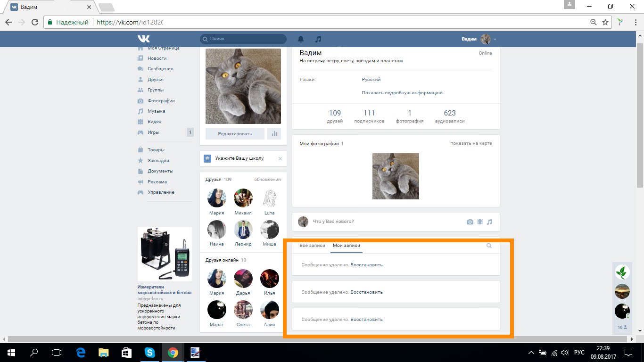Open the 111 подписчиков counter
This screenshot has height=362, width=644.
pos(369,116)
